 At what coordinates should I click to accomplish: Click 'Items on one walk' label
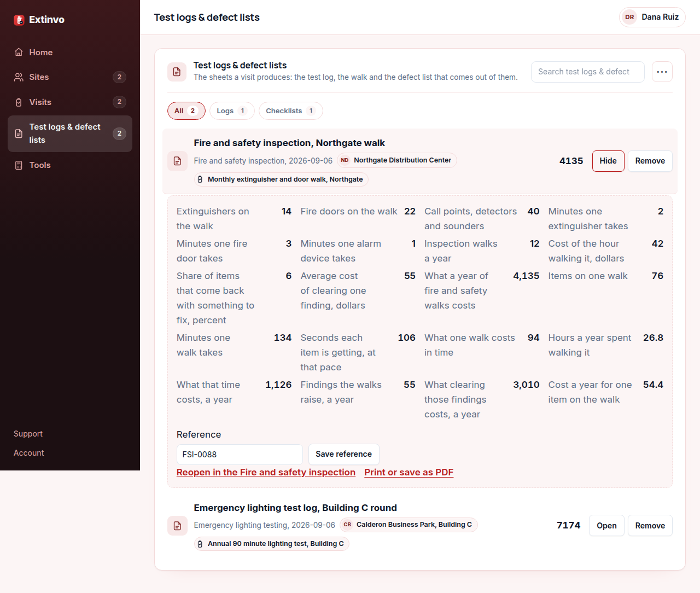coord(588,276)
